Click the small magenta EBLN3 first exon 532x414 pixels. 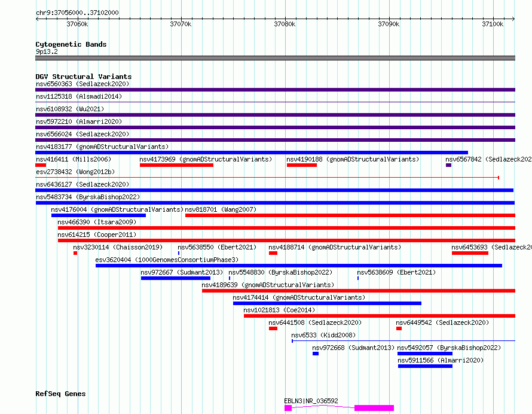click(288, 408)
